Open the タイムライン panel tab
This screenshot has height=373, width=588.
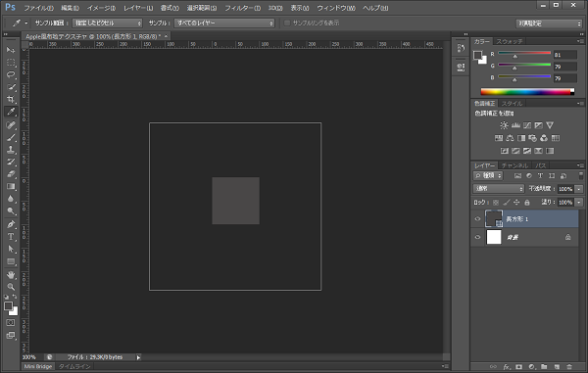pos(74,366)
